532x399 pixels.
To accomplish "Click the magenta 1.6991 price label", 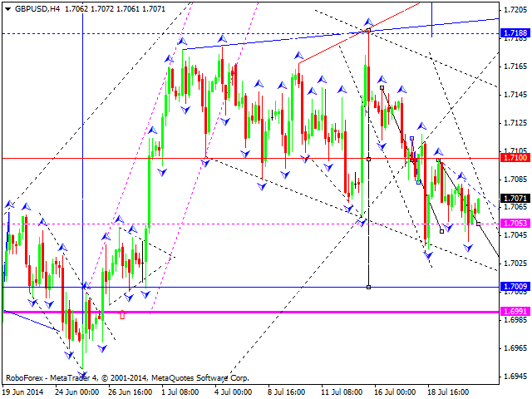I will pyautogui.click(x=514, y=312).
